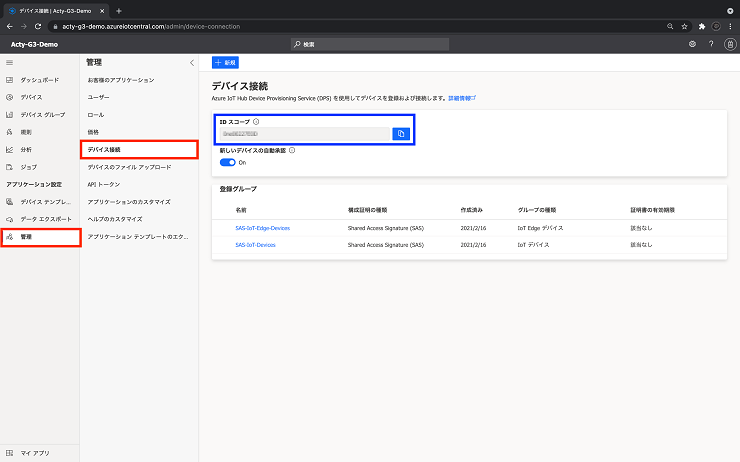This screenshot has height=462, width=740.
Task: Open the help question mark icon
Action: click(711, 44)
